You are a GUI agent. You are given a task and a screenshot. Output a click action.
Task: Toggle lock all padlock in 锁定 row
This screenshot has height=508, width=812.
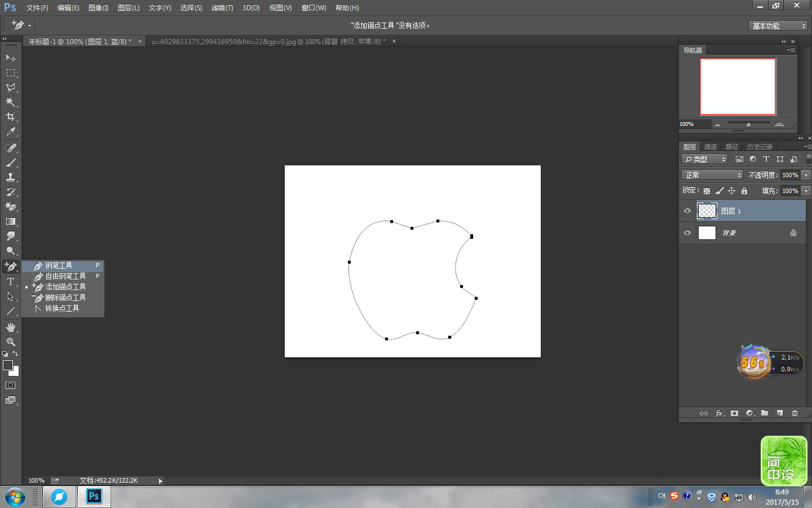tap(744, 191)
